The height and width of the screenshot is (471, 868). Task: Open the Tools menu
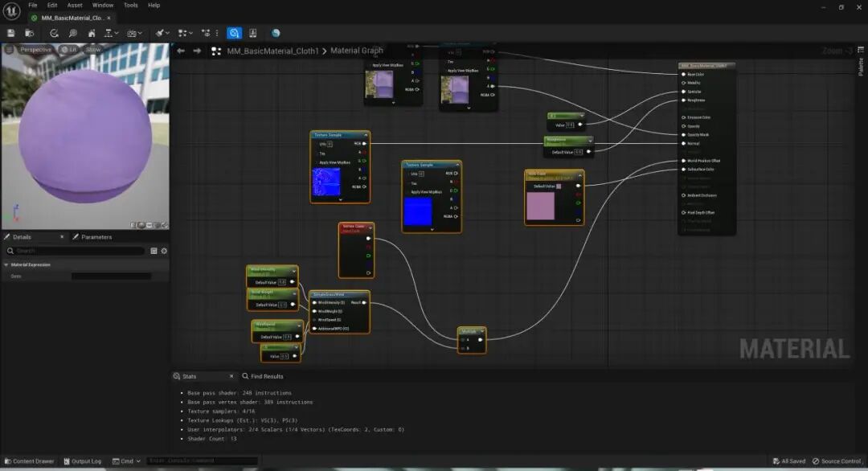131,5
